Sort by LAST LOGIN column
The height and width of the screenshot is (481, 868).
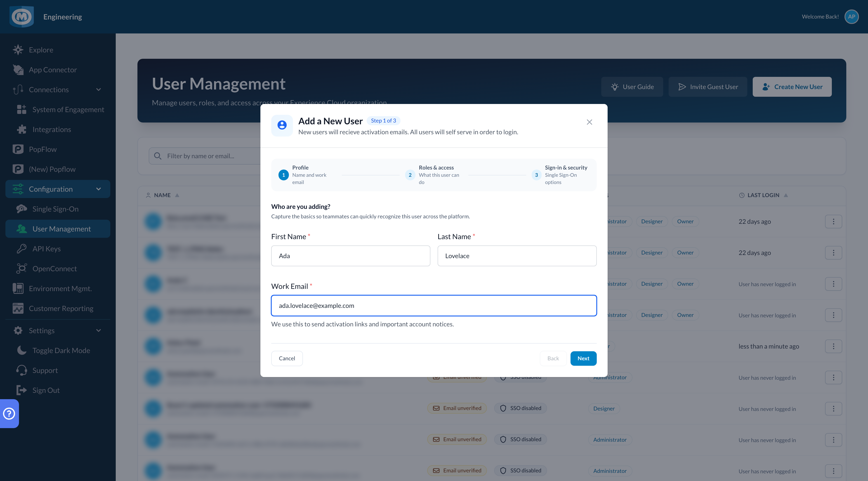(763, 195)
